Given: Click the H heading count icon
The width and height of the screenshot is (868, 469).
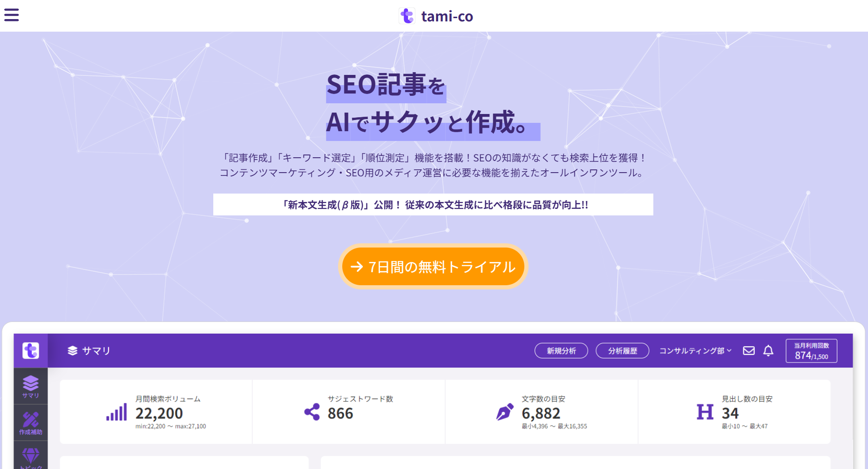Looking at the screenshot, I should tap(705, 412).
